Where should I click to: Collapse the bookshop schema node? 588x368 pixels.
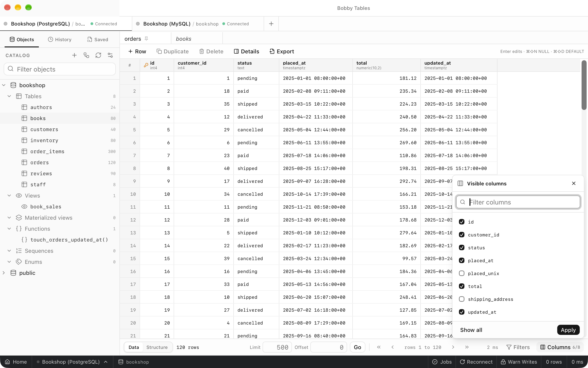(4, 85)
